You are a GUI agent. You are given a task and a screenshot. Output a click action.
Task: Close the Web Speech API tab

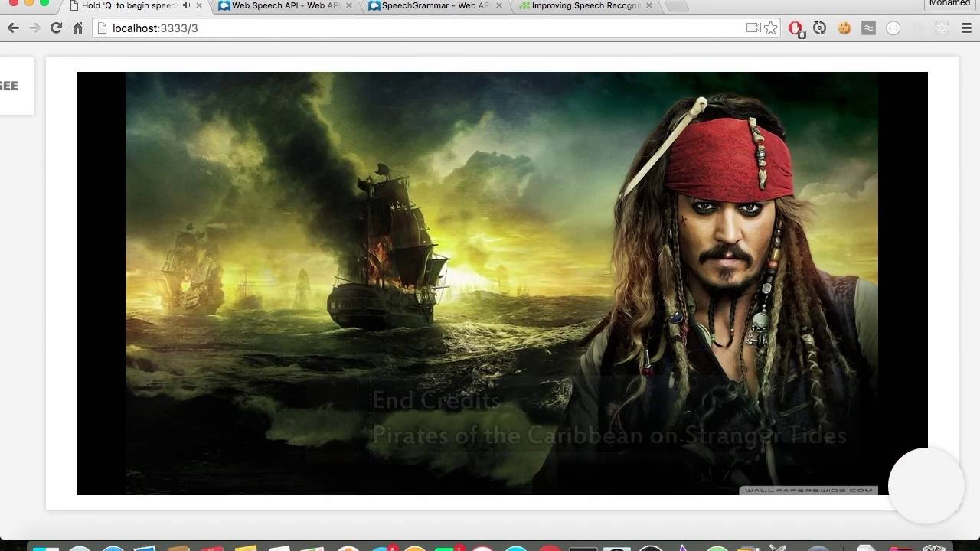(349, 6)
